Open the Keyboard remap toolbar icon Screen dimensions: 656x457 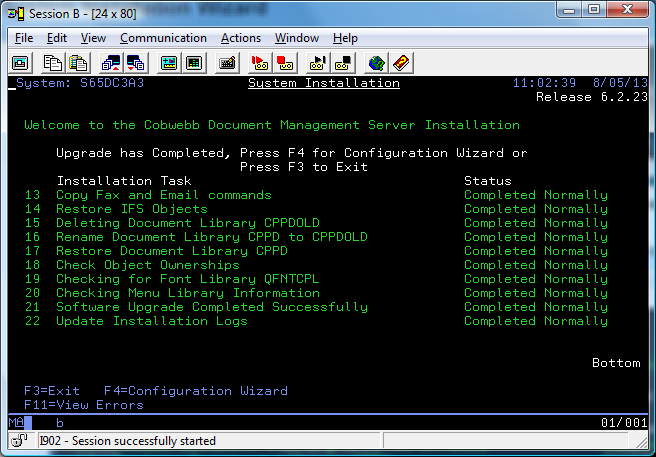coord(227,63)
